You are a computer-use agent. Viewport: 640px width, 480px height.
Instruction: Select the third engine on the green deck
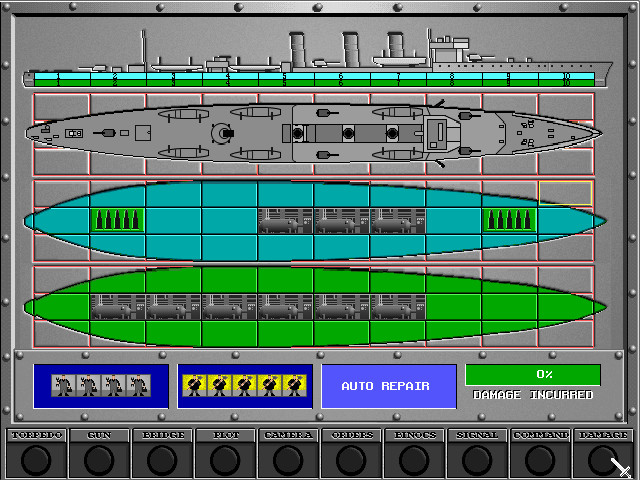(229, 307)
